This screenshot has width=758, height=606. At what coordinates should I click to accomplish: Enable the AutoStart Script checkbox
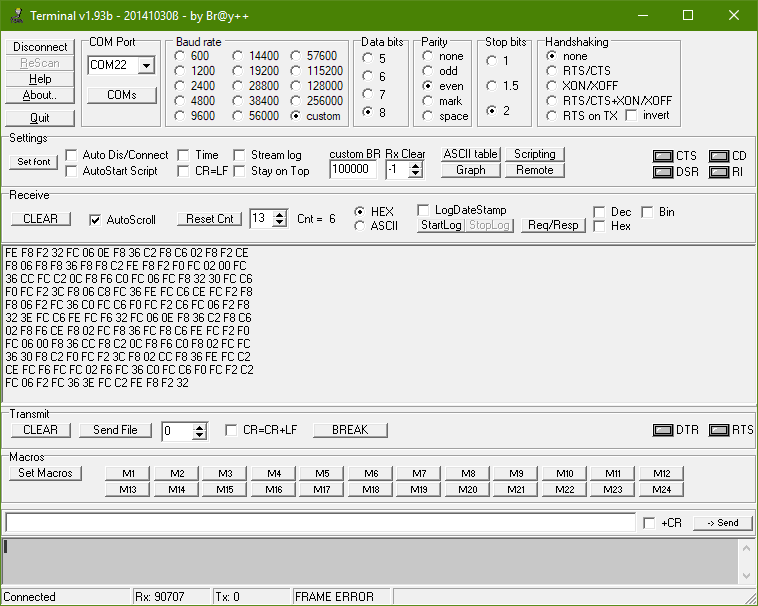[72, 171]
